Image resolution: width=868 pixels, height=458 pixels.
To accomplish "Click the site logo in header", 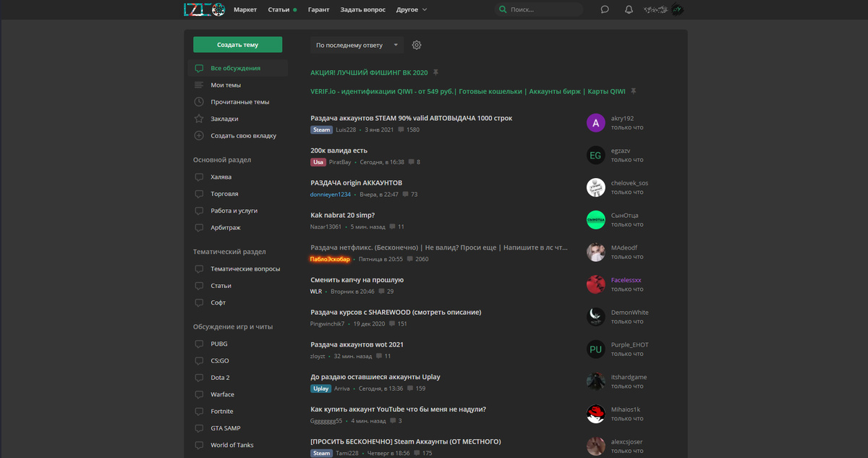I will click(x=204, y=9).
